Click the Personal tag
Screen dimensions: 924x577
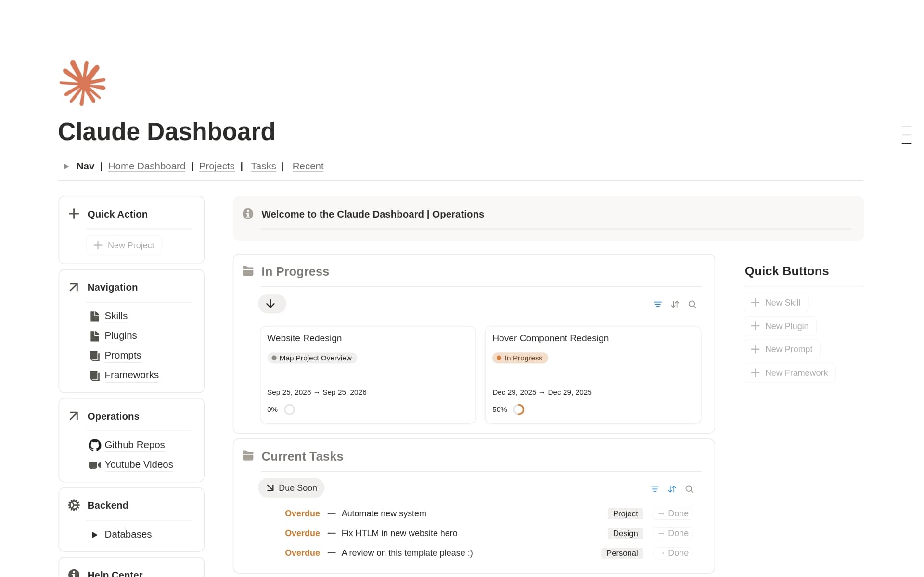pyautogui.click(x=622, y=553)
